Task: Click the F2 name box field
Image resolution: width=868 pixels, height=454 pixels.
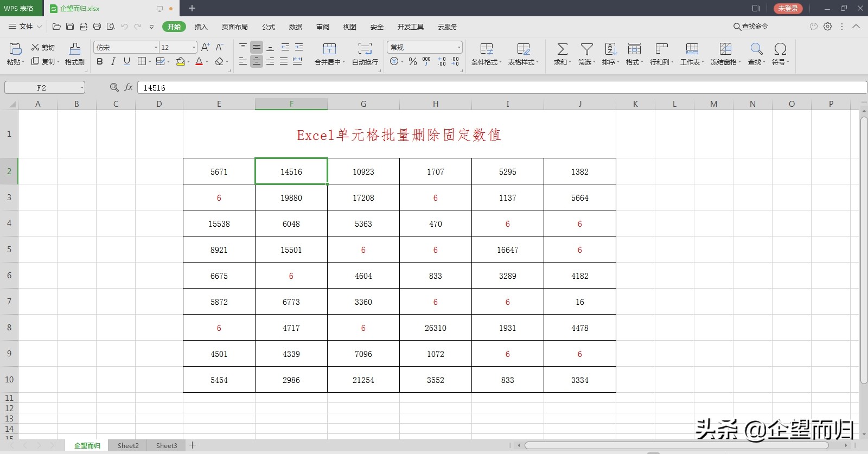Action: pyautogui.click(x=45, y=87)
